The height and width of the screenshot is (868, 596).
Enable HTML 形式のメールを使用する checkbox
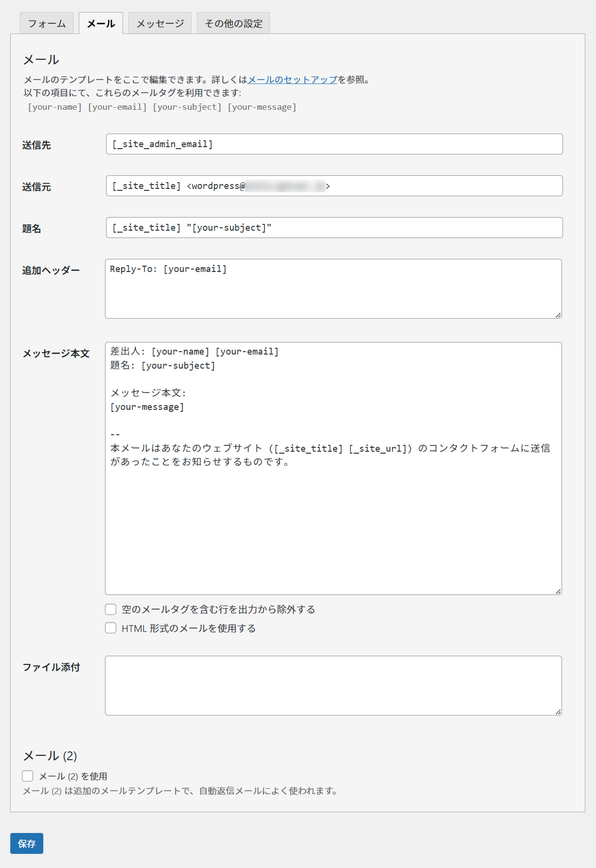click(x=111, y=628)
